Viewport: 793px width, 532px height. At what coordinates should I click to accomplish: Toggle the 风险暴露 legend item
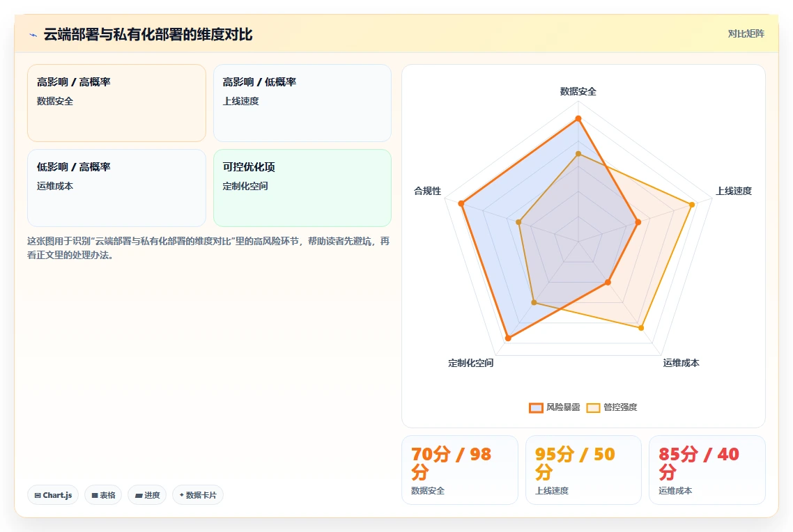click(555, 407)
